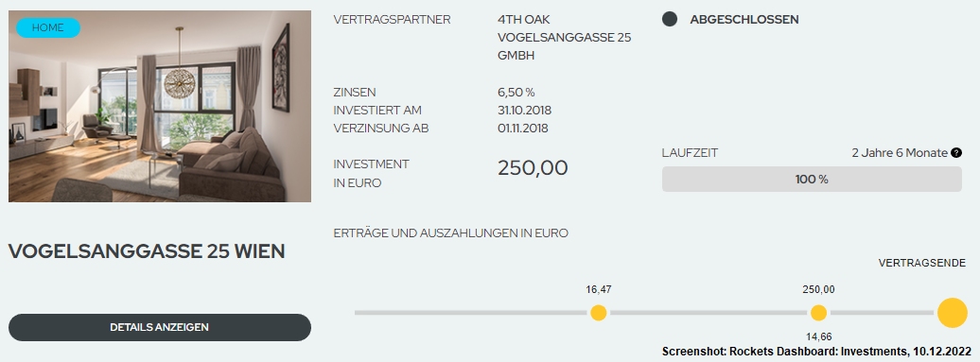
Task: Click the large Vertragsende end marker
Action: point(953,313)
